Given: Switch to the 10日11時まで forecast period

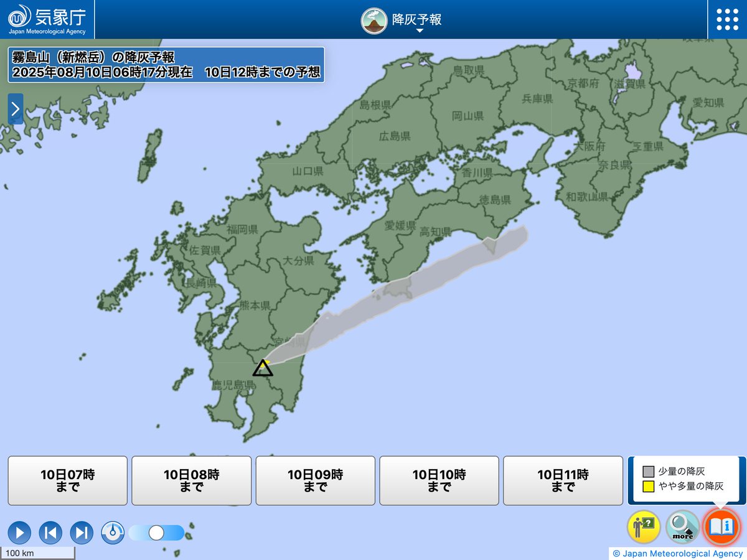Looking at the screenshot, I should click(563, 480).
